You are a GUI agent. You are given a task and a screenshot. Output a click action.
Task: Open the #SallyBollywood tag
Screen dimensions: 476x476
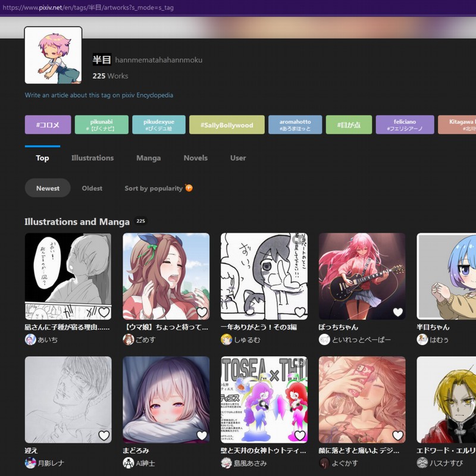click(x=227, y=125)
